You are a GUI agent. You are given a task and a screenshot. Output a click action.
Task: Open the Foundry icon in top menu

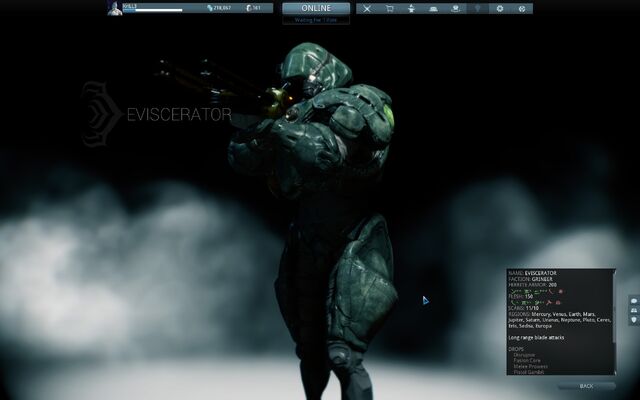click(x=411, y=9)
